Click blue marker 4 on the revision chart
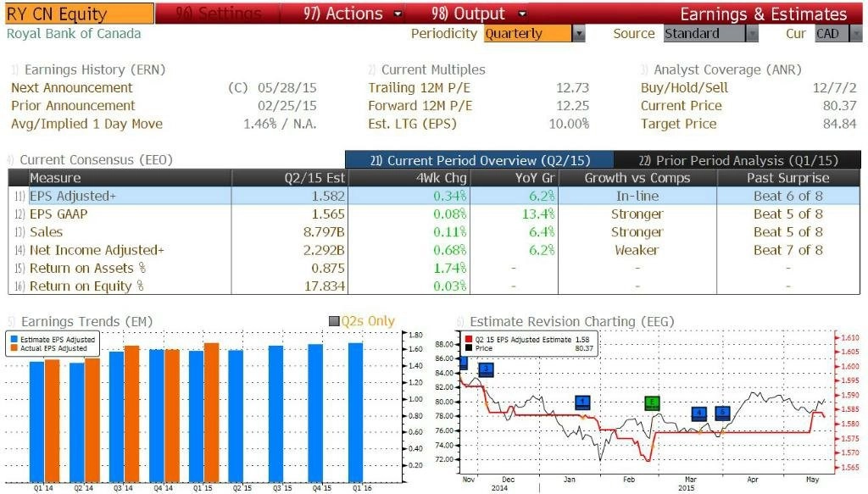The height and width of the screenshot is (494, 868). pyautogui.click(x=699, y=414)
